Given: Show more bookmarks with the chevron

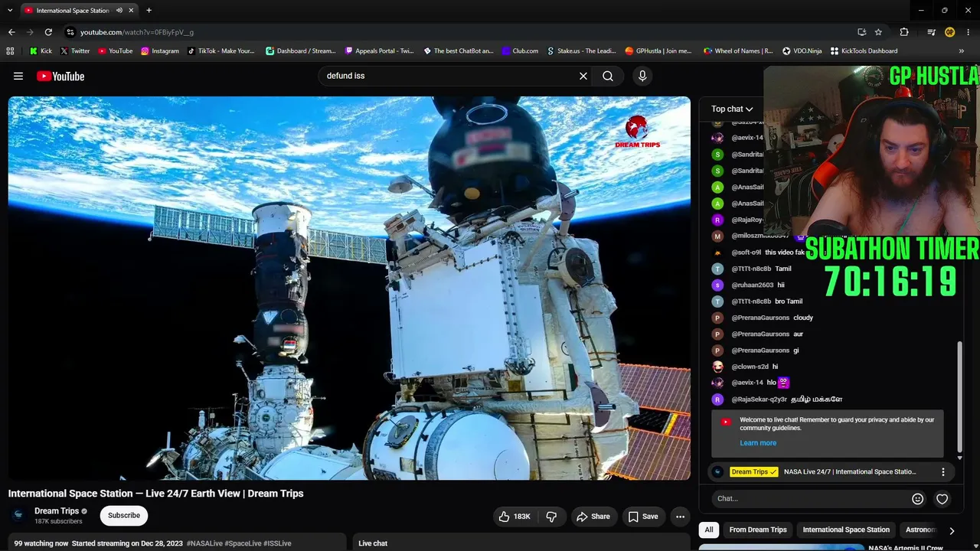Looking at the screenshot, I should (962, 51).
